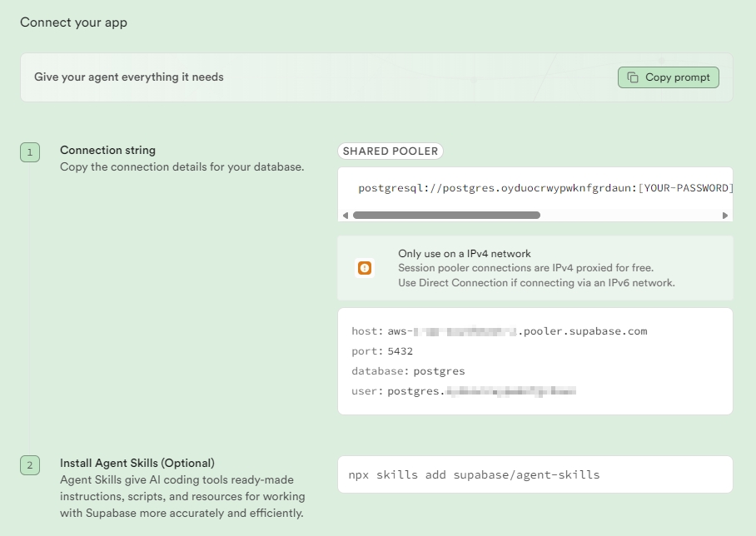The width and height of the screenshot is (756, 536).
Task: Select the step 2 number badge
Action: pyautogui.click(x=30, y=465)
